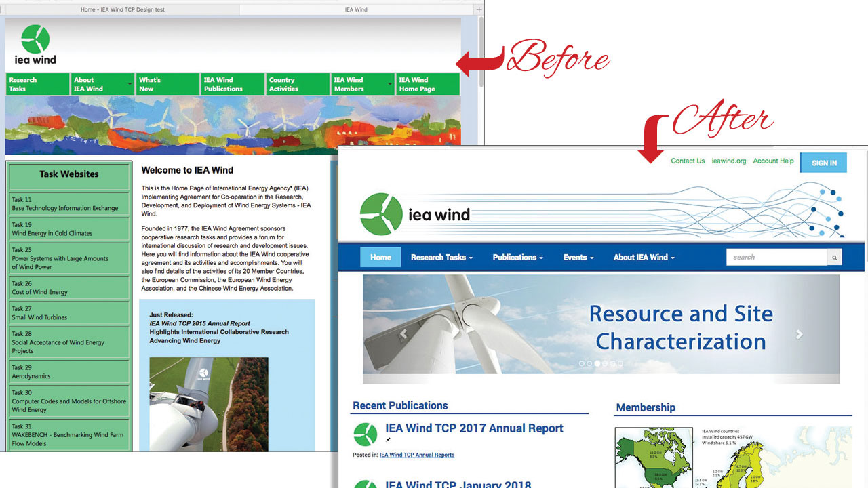Click the Membership section heading
Screen dimensions: 868x488
(x=646, y=407)
